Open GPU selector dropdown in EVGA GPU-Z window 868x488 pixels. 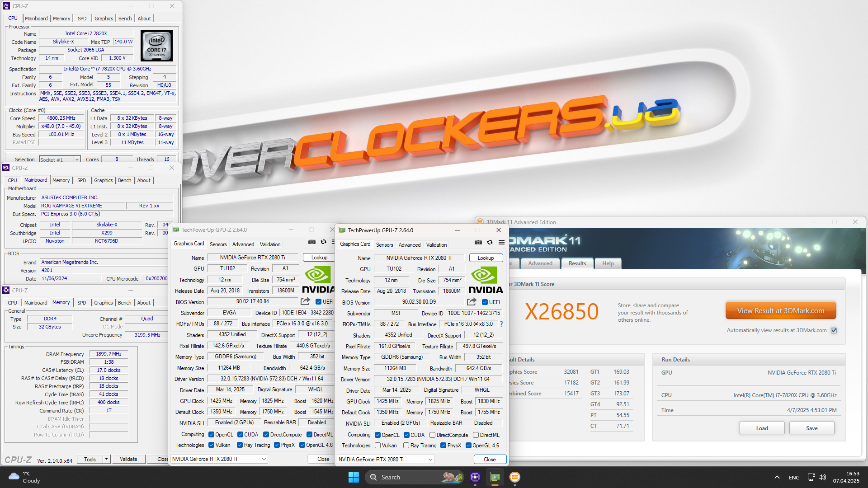219,459
